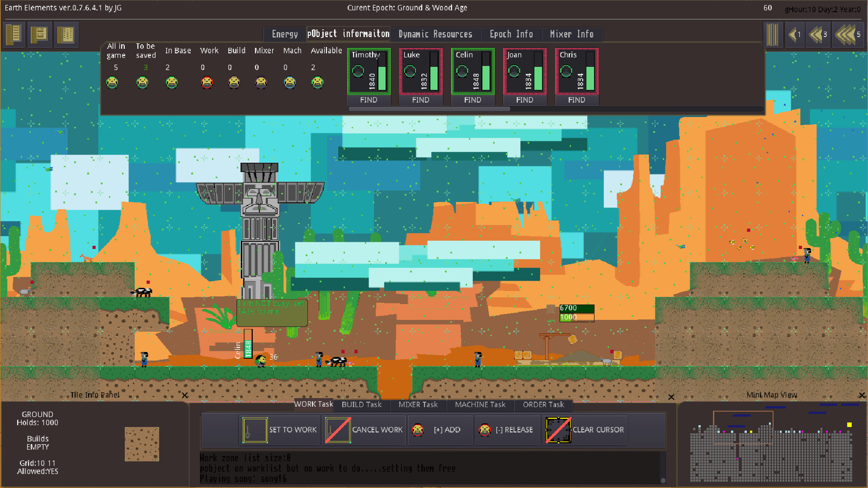Screen dimensions: 868x488
Task: Click the blue Mach smiley icon
Action: point(290,83)
